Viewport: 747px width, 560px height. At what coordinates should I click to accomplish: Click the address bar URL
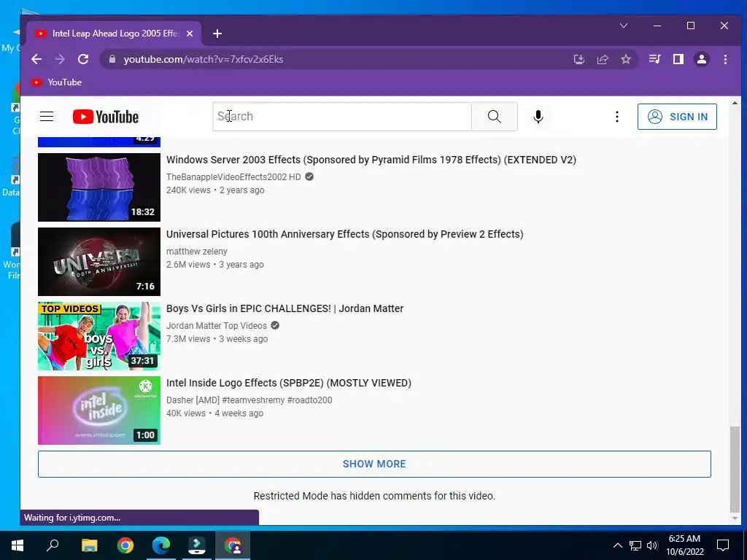coord(204,60)
